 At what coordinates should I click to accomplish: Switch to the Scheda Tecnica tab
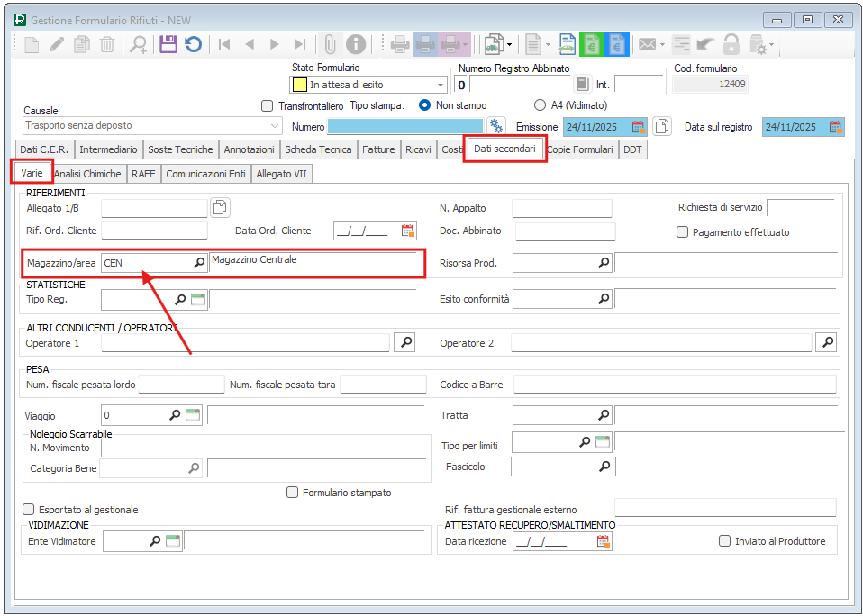coord(319,149)
